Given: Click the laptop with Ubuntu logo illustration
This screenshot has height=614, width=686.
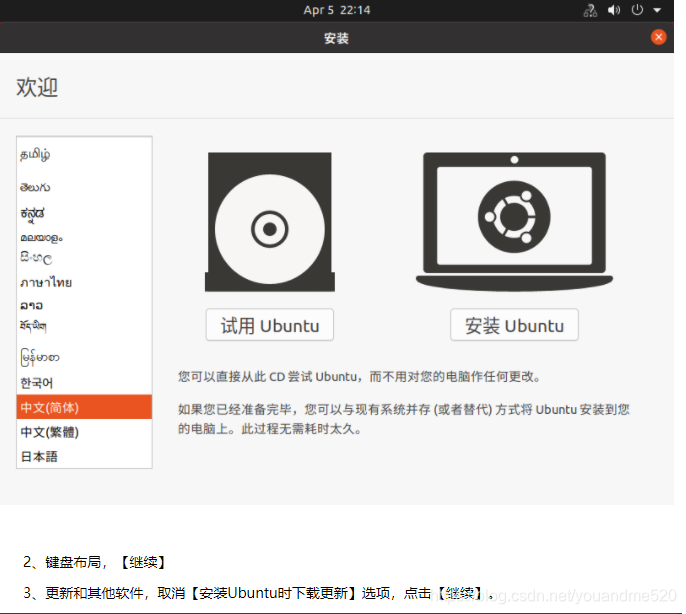Looking at the screenshot, I should (514, 221).
